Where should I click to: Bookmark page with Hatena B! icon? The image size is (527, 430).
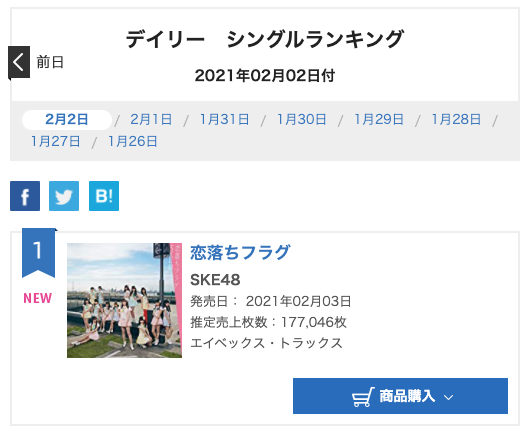tap(104, 196)
